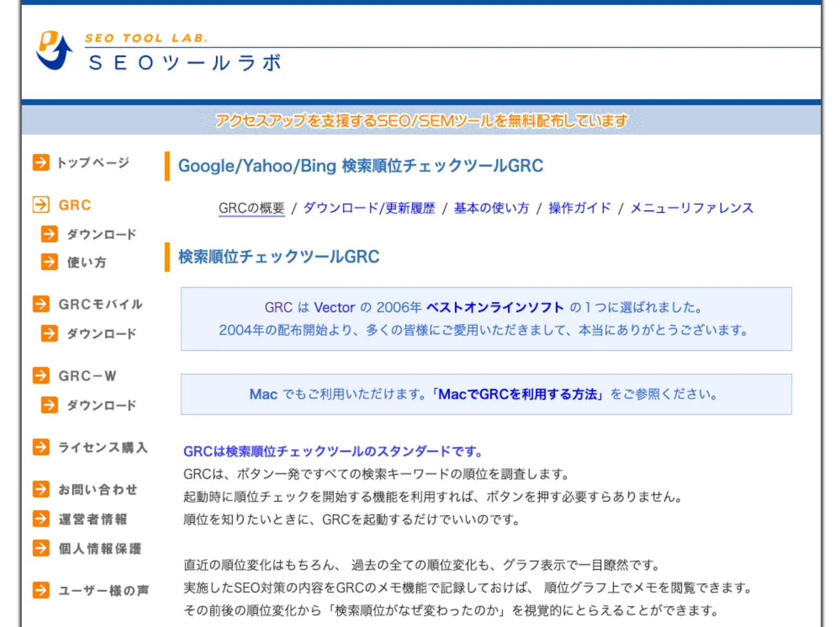This screenshot has height=627, width=840.
Task: Open 運営者情報 in sidebar
Action: pos(93,519)
